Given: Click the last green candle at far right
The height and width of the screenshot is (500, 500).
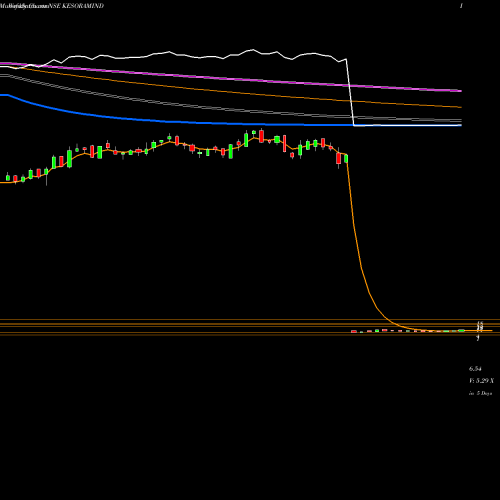Looking at the screenshot, I should pyautogui.click(x=461, y=330).
